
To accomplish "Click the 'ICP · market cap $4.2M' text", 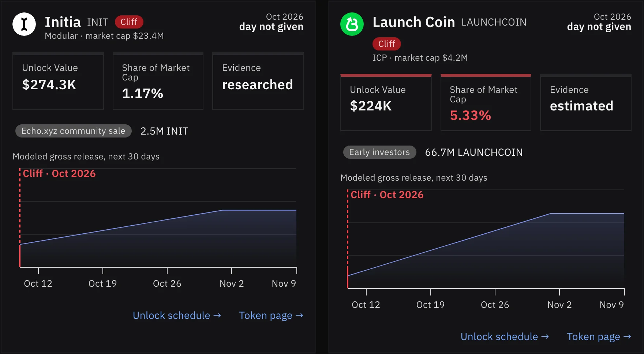I will coord(420,58).
